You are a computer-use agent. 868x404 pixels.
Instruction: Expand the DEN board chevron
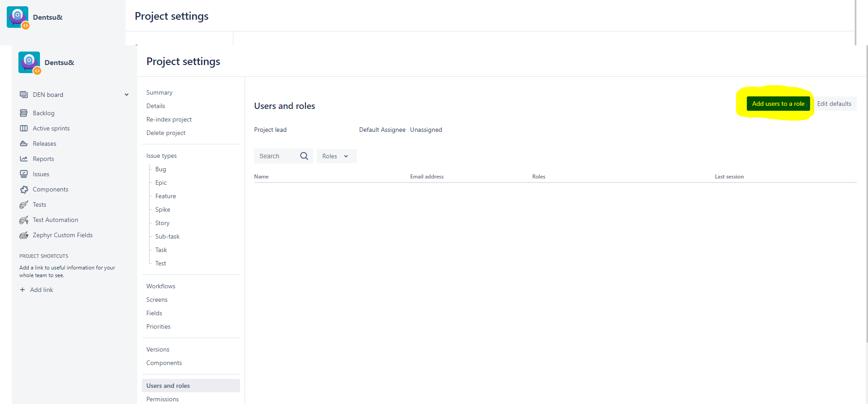coord(127,95)
